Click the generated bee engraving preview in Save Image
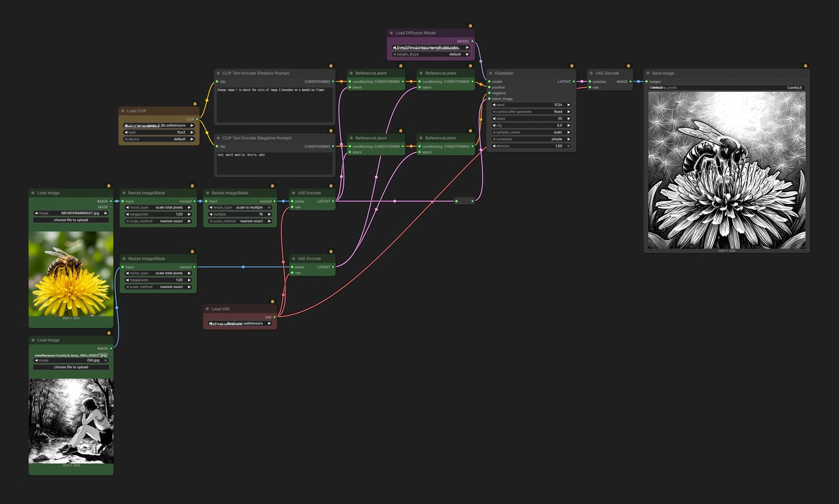This screenshot has height=504, width=839. [727, 170]
